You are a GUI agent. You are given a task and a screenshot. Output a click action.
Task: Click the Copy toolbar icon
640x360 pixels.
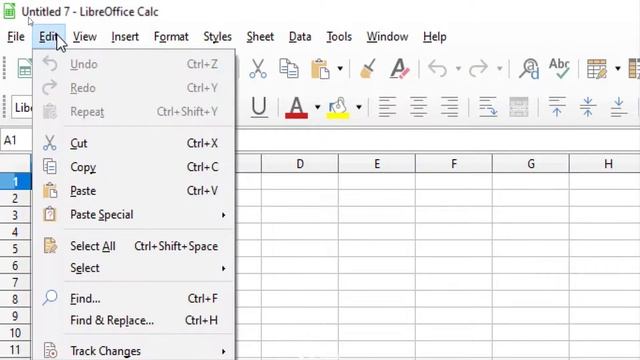[289, 68]
